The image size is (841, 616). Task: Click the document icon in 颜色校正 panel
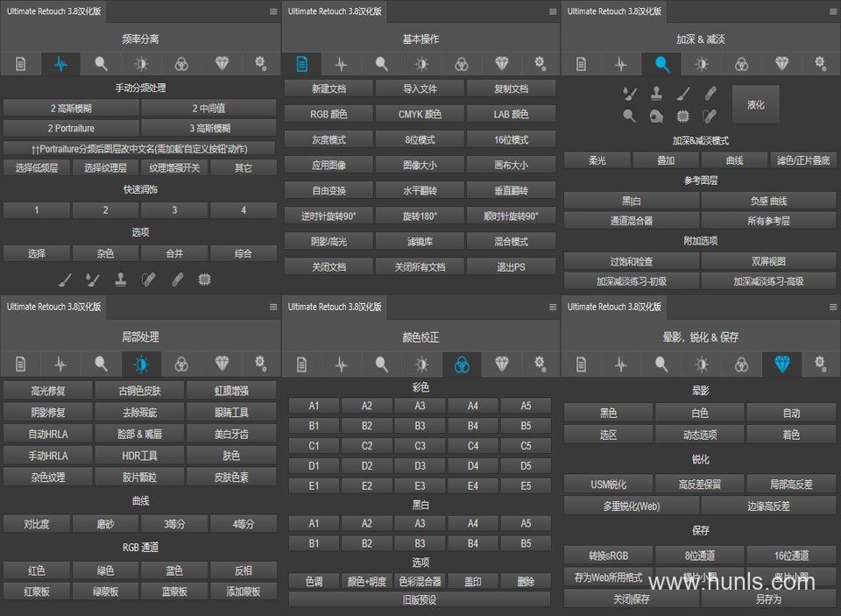(x=301, y=365)
